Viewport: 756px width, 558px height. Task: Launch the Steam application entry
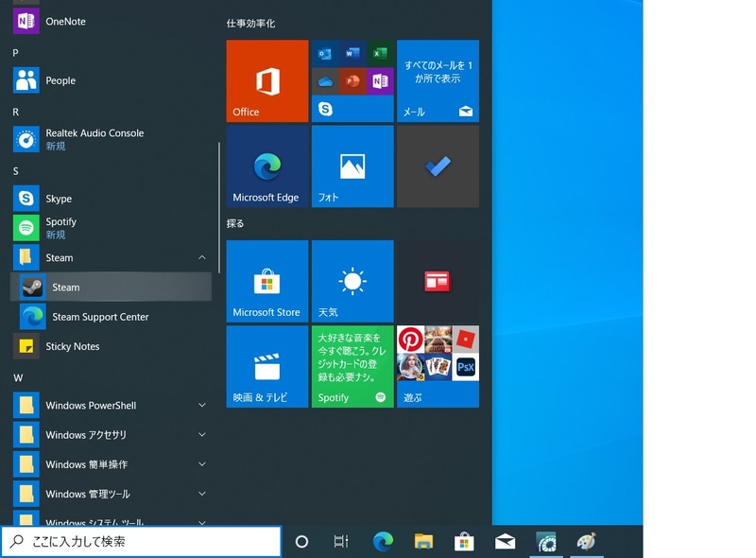[x=111, y=288]
